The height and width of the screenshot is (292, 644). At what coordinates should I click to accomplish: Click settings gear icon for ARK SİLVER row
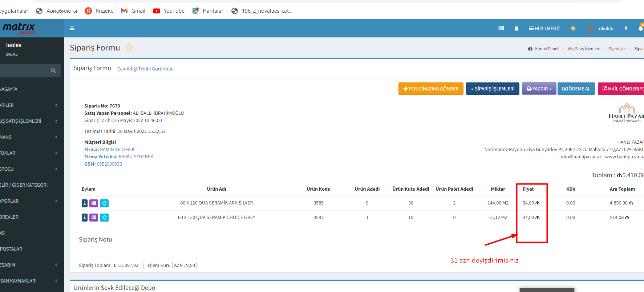pos(104,203)
